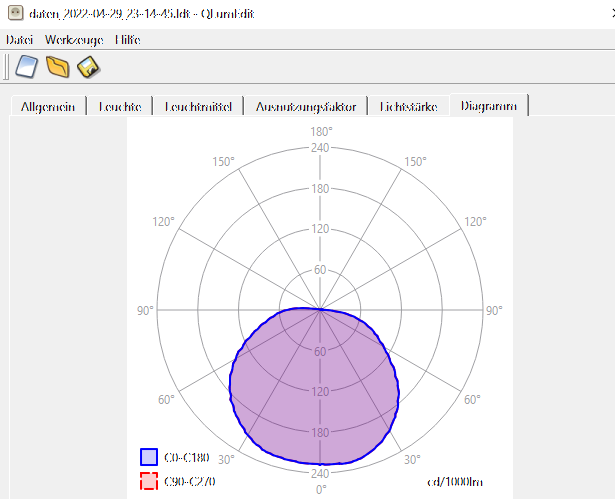Click the C90-C270 legend label
This screenshot has height=499, width=615.
coord(189,481)
